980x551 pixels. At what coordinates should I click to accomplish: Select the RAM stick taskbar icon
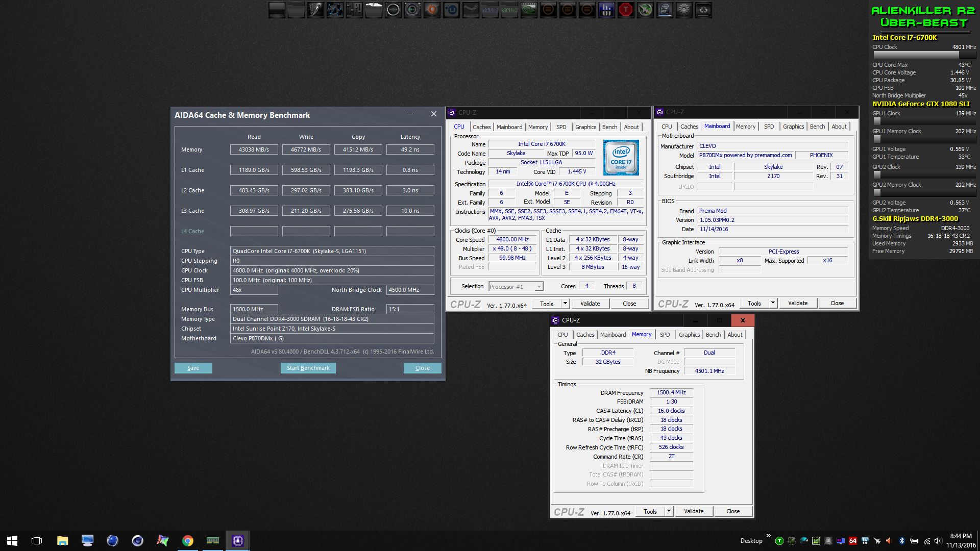[213, 541]
